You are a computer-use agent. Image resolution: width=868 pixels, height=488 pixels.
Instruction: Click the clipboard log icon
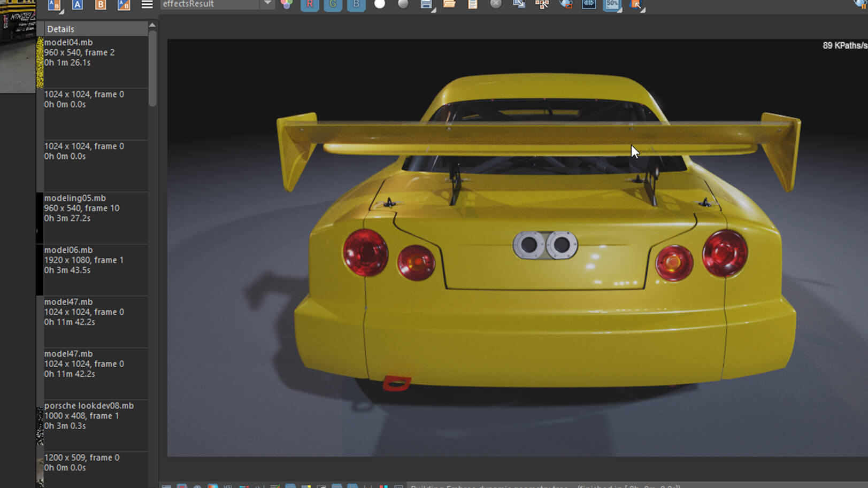pos(472,4)
